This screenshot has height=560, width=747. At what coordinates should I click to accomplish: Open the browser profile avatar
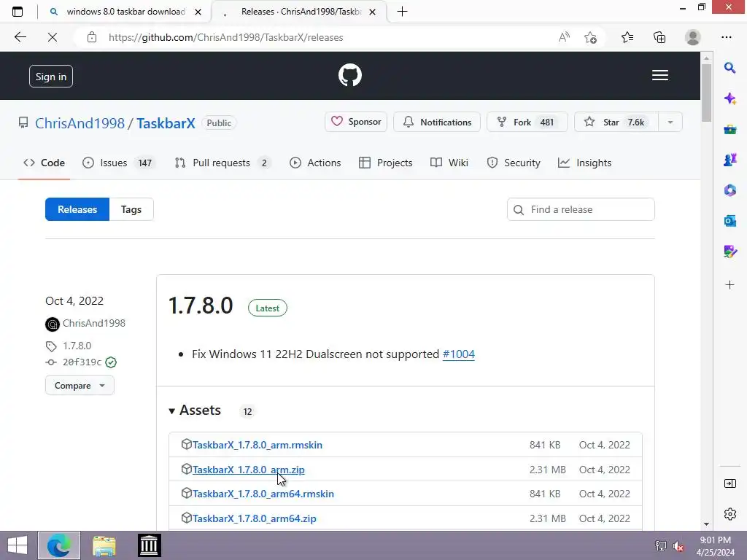(693, 37)
